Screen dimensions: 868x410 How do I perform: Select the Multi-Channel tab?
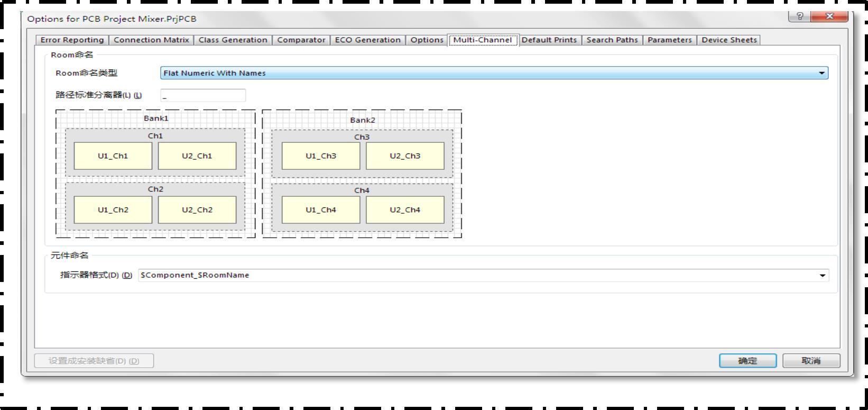tap(483, 40)
